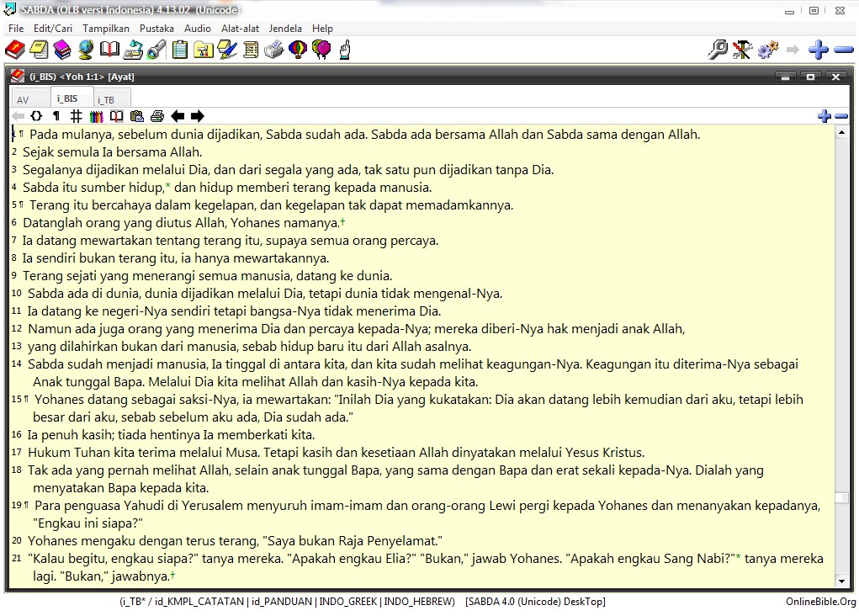Open the red book icon in verse toolbar
The image size is (859, 616).
click(115, 115)
